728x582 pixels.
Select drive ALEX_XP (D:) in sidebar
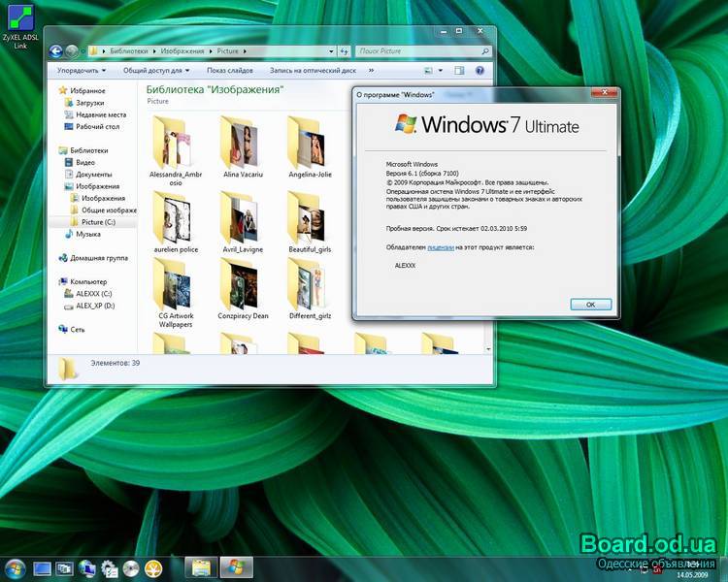tap(95, 305)
